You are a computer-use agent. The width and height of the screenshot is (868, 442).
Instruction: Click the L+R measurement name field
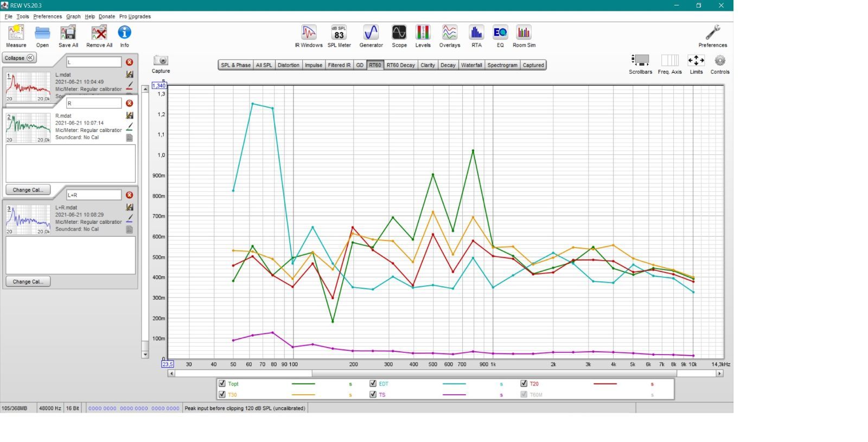click(x=94, y=195)
